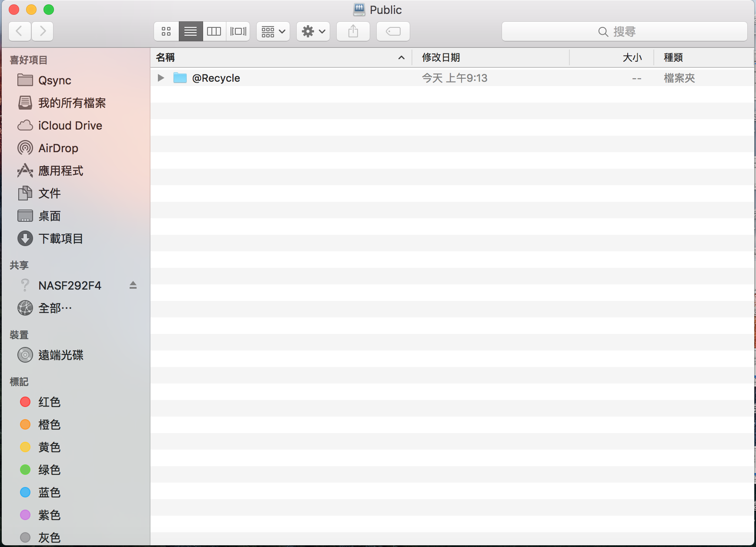Open iCloud Drive in sidebar
The image size is (756, 547).
click(x=70, y=126)
